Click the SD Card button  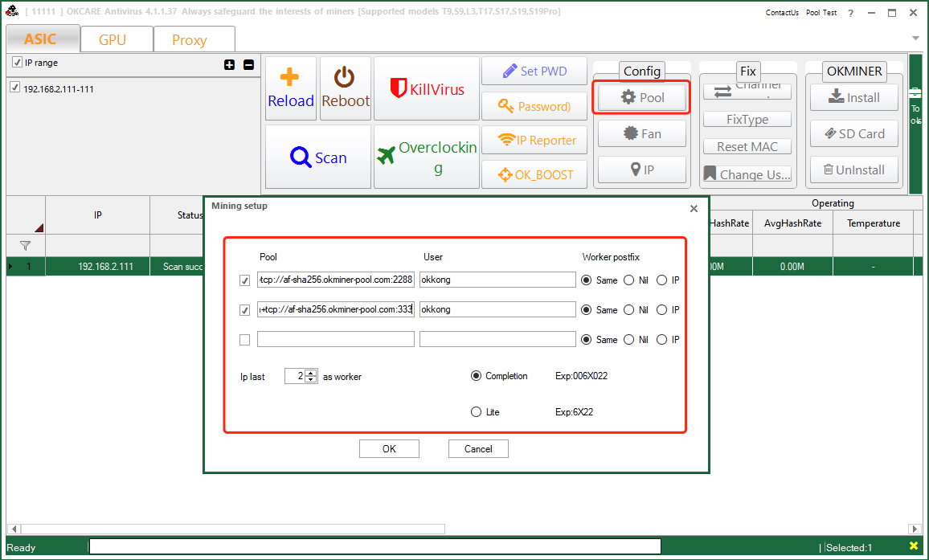coord(853,133)
